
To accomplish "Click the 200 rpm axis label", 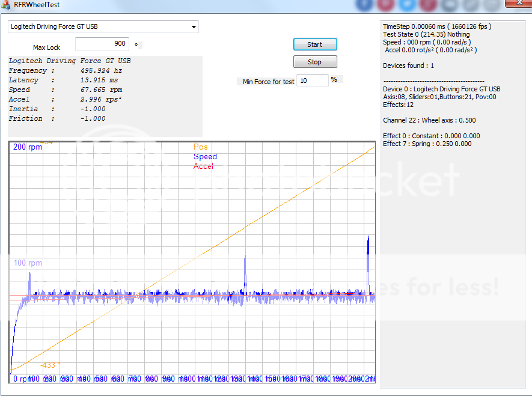I will click(28, 147).
